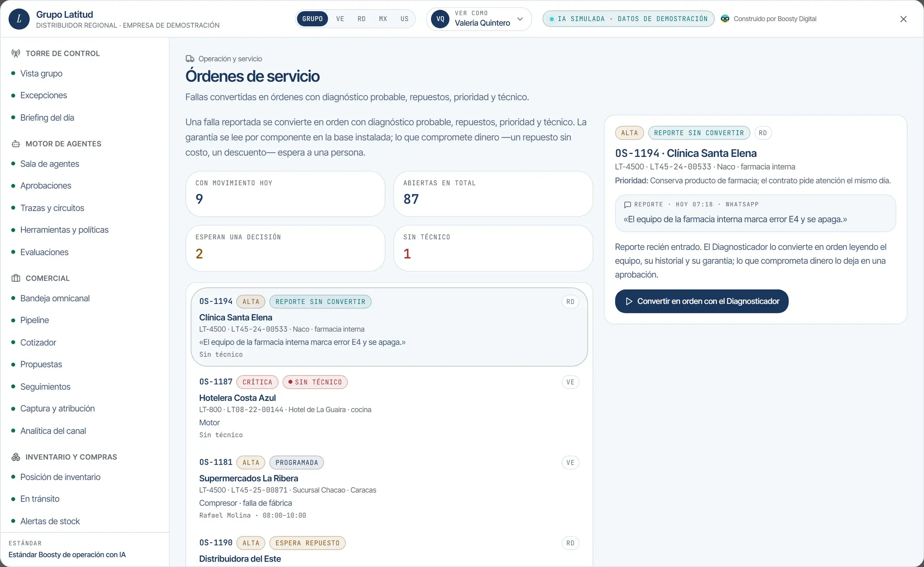Select order OS-1194 Clínica Santa Elena card

point(389,327)
